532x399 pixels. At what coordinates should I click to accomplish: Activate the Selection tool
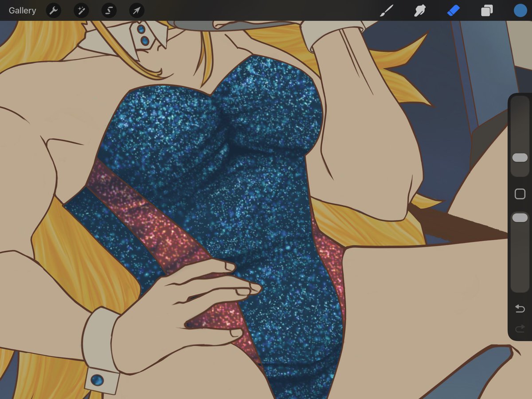109,11
